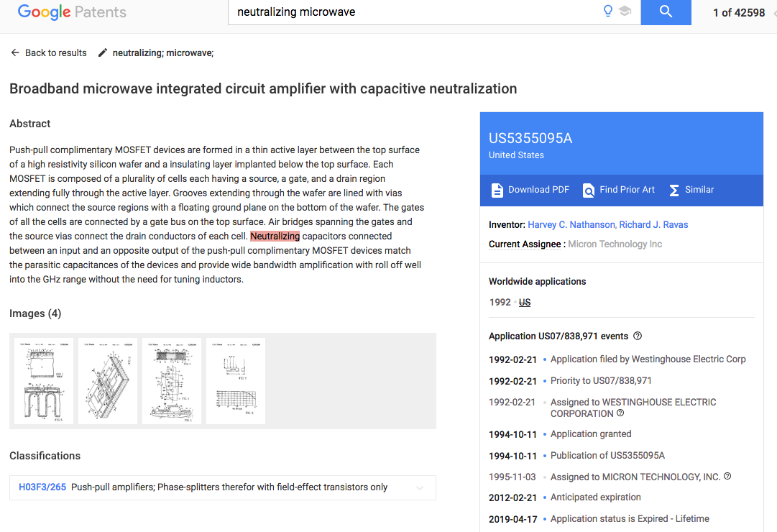Click the scholar cap icon in search bar

coord(625,11)
